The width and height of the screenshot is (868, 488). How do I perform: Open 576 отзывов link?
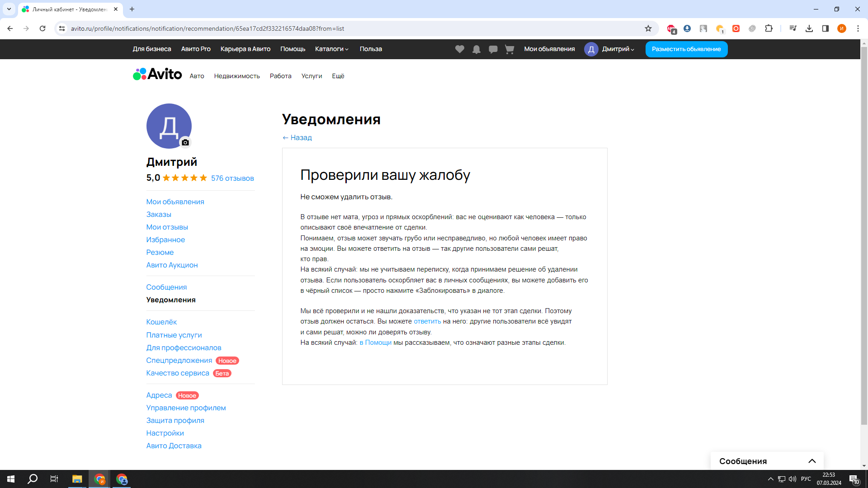(232, 178)
